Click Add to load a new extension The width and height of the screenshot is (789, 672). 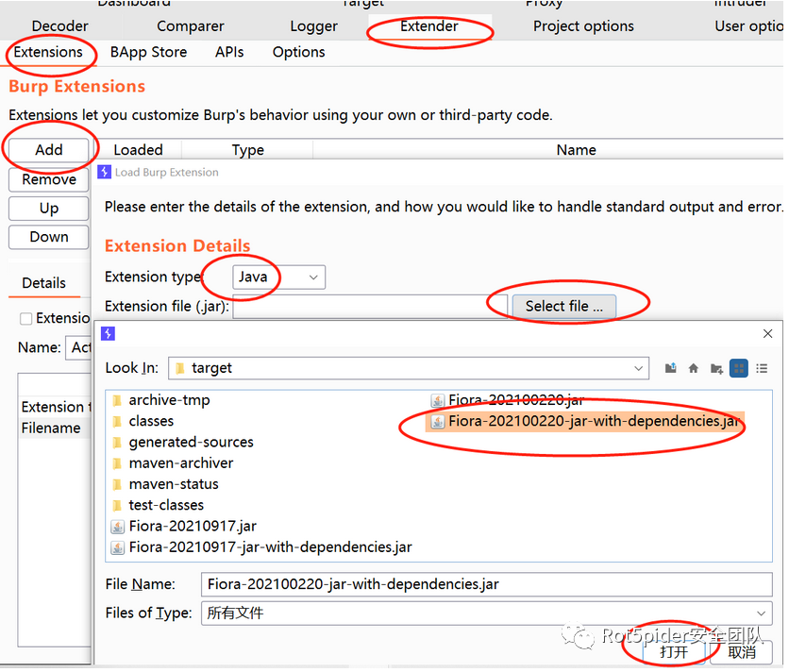click(x=49, y=150)
